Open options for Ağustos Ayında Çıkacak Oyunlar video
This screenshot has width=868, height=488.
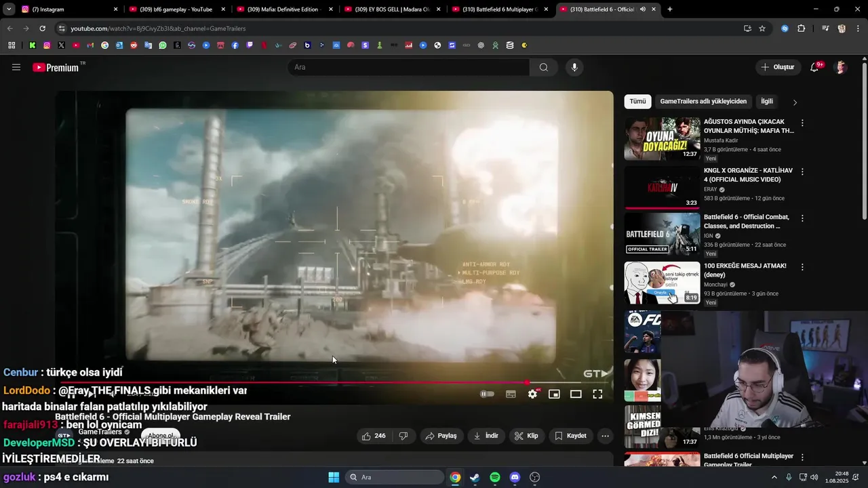coord(802,123)
